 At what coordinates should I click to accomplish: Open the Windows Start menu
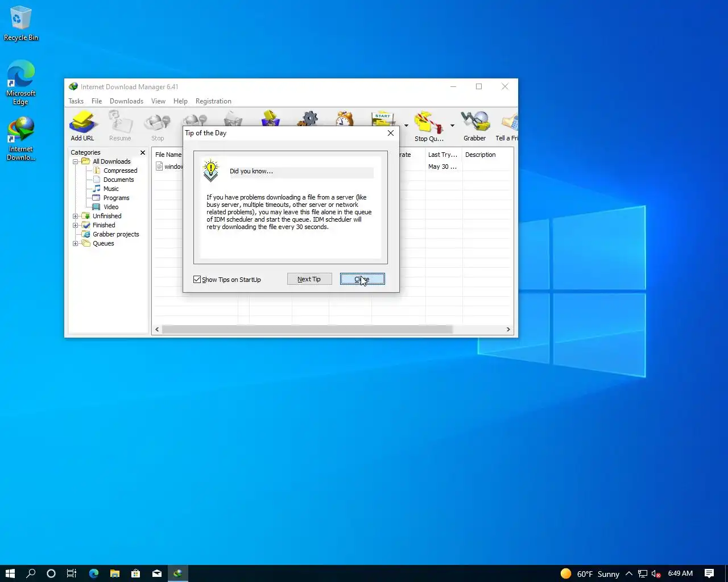[x=10, y=573]
